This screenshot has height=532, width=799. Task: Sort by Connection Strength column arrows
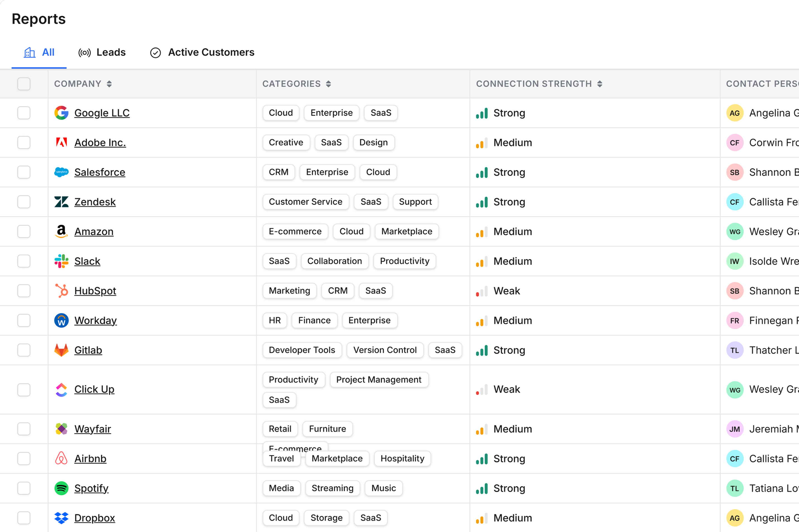point(600,84)
